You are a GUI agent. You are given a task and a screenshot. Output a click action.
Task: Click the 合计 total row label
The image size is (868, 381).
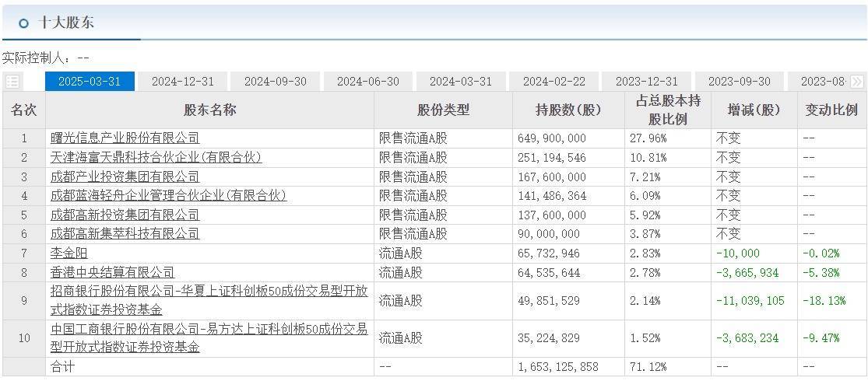[x=62, y=367]
